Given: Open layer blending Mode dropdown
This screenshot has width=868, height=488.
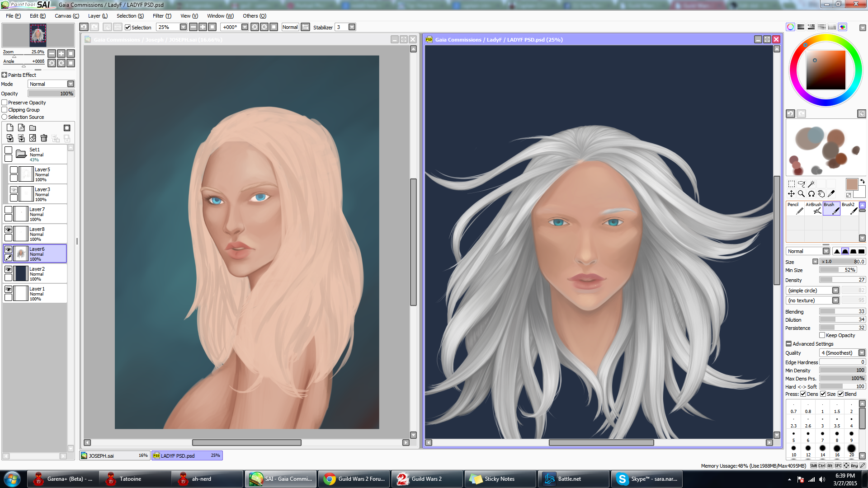Looking at the screenshot, I should coord(51,84).
